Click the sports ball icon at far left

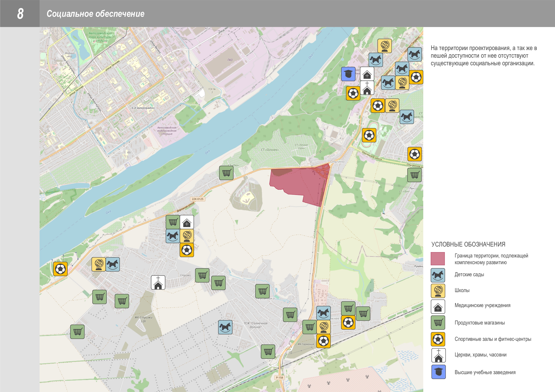[60, 269]
